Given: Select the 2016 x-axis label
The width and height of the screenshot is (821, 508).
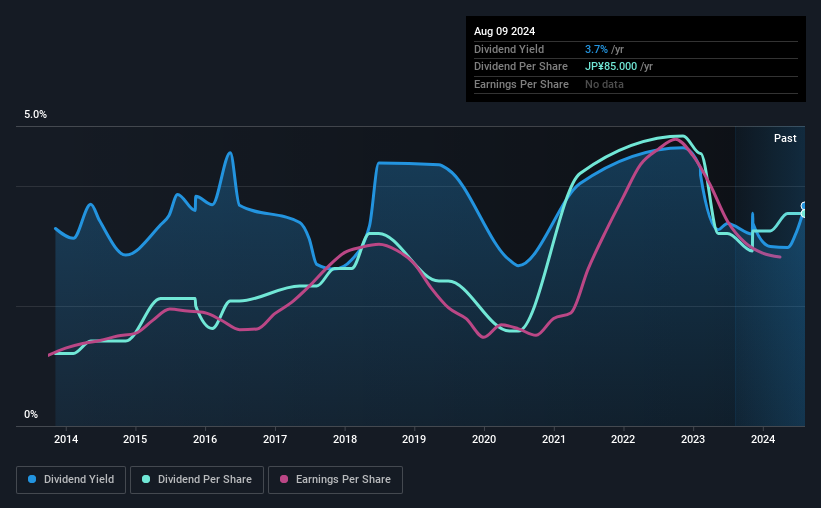Looking at the screenshot, I should point(205,439).
